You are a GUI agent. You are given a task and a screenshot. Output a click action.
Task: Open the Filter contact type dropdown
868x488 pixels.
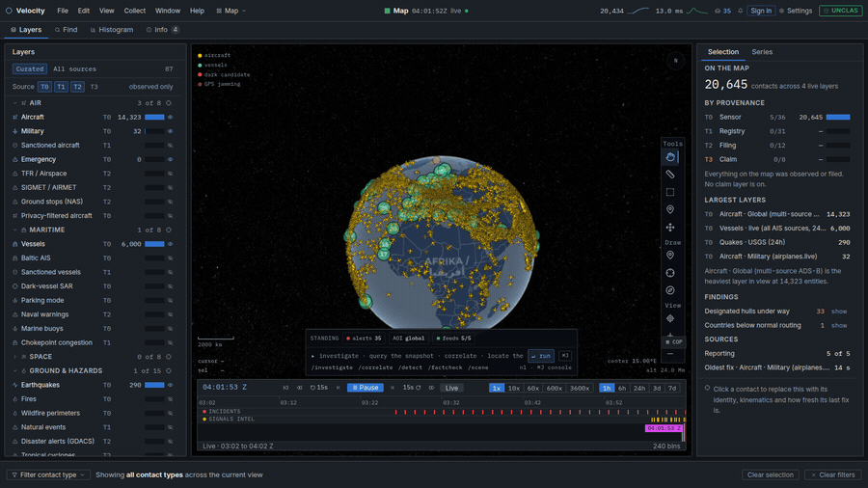click(48, 474)
